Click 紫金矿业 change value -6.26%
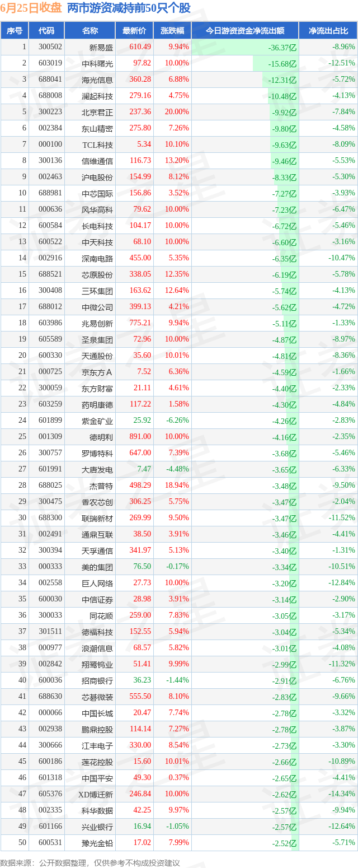 click(x=176, y=421)
